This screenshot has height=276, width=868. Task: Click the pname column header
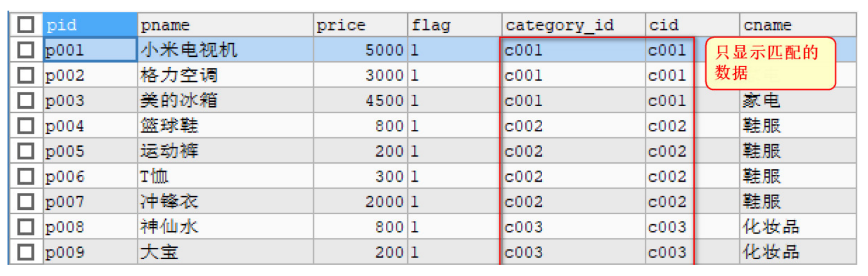pyautogui.click(x=225, y=25)
